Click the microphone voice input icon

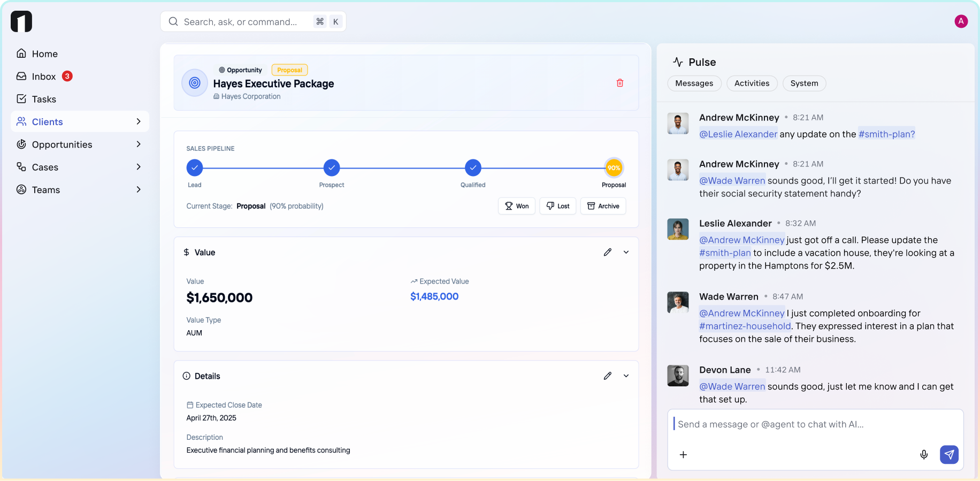tap(924, 455)
